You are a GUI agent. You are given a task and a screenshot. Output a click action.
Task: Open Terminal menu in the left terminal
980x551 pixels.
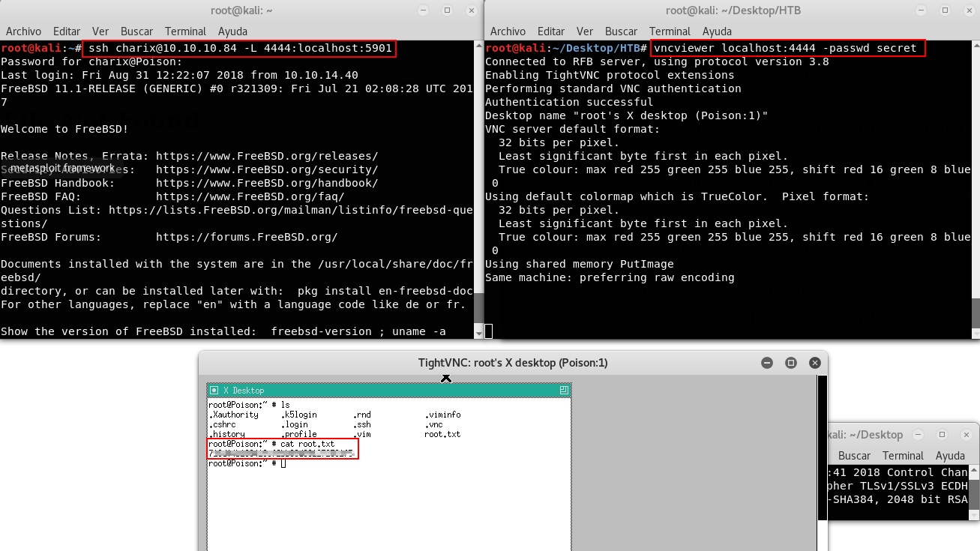tap(185, 31)
